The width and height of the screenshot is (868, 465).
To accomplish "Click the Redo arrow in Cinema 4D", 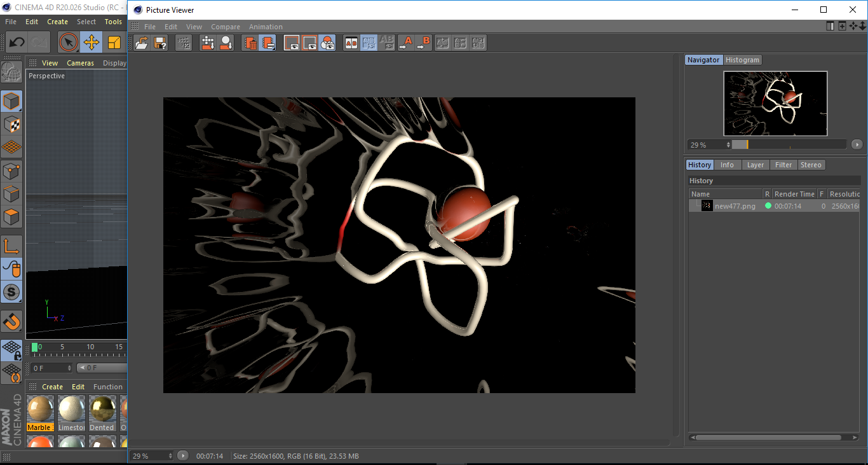I will tap(39, 43).
